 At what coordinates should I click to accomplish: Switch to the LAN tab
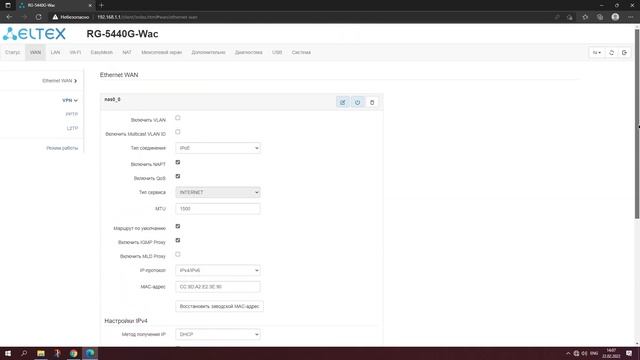point(55,52)
